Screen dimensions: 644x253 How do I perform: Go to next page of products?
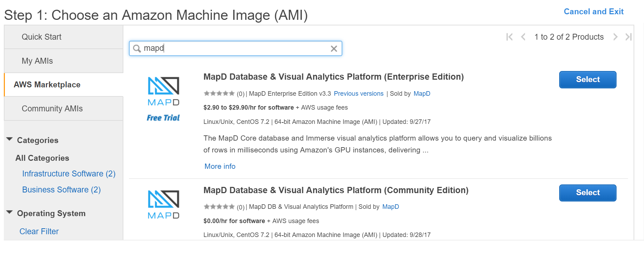[x=615, y=37]
